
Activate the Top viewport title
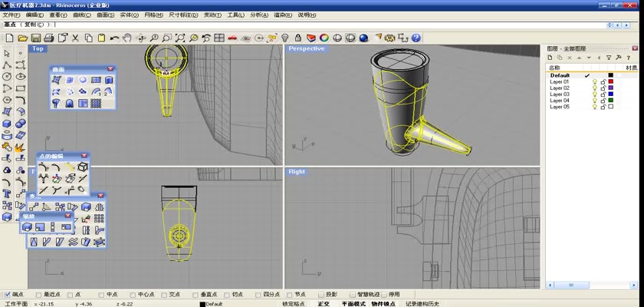[x=38, y=48]
